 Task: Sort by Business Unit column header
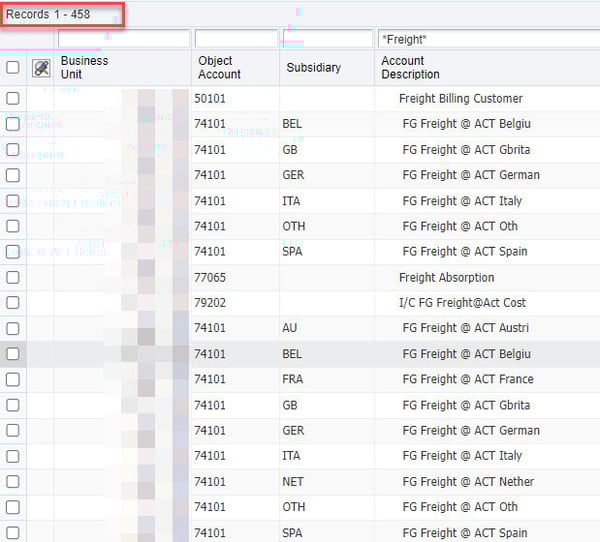(85, 67)
